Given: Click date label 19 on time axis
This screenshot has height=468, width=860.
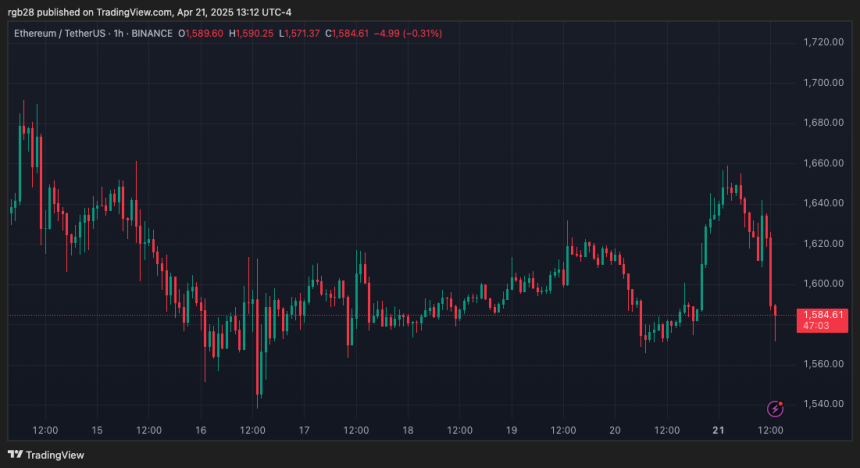Looking at the screenshot, I should click(512, 431).
